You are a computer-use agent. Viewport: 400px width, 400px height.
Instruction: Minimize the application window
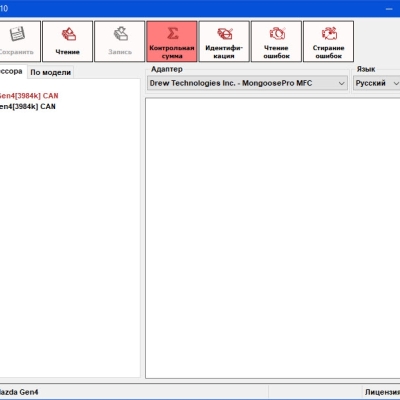[389, 9]
